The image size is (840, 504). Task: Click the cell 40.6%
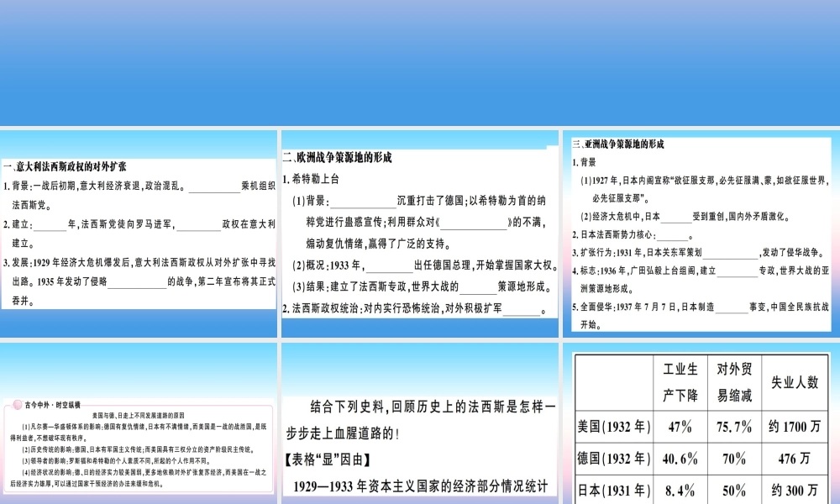(x=680, y=459)
